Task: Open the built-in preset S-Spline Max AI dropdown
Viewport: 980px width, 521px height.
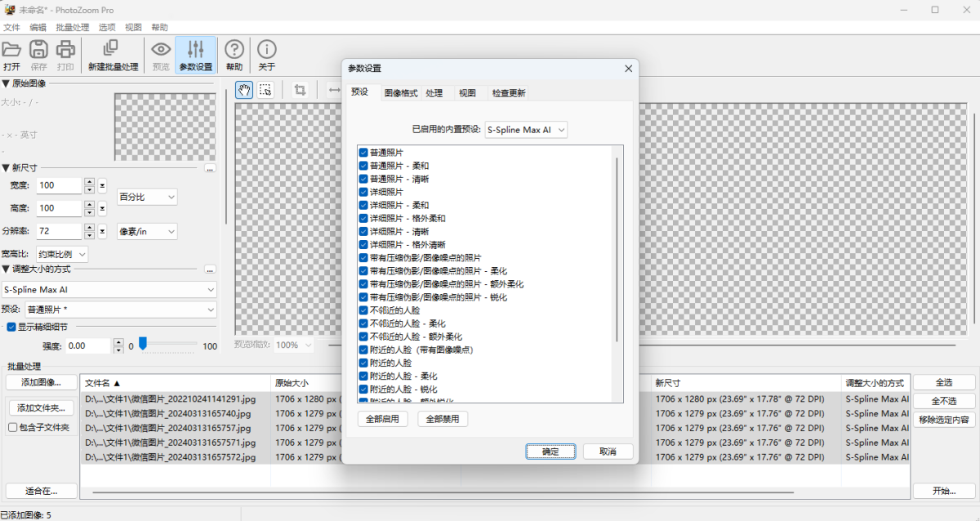Action: [x=526, y=130]
